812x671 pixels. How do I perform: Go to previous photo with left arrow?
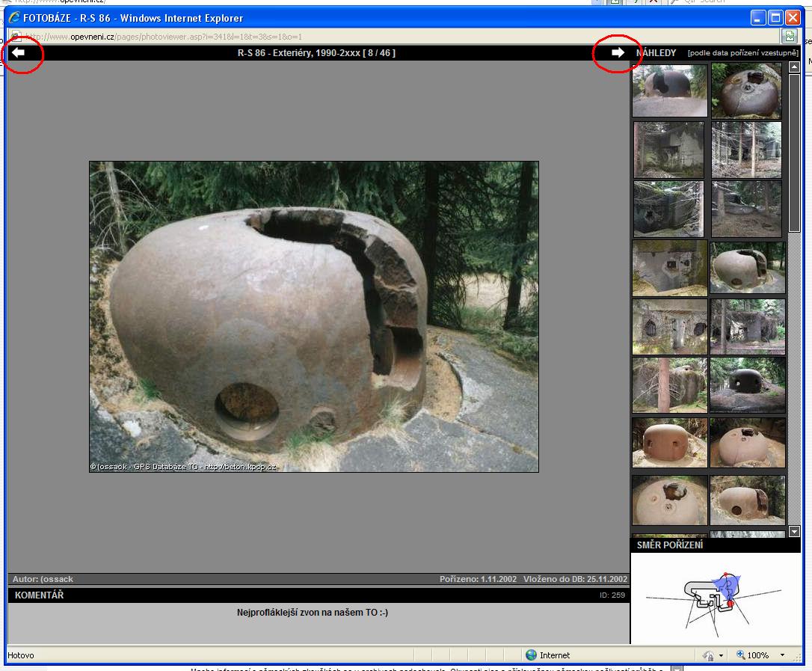(19, 53)
